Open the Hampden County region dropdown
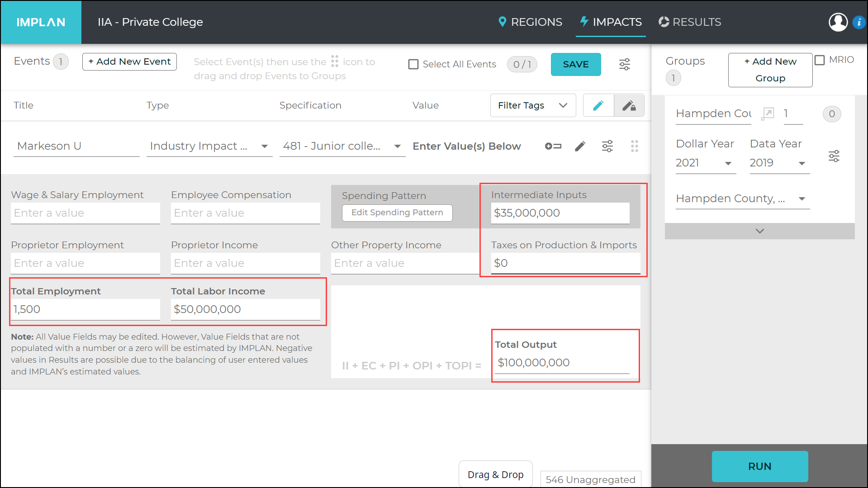The height and width of the screenshot is (488, 868). pos(742,199)
